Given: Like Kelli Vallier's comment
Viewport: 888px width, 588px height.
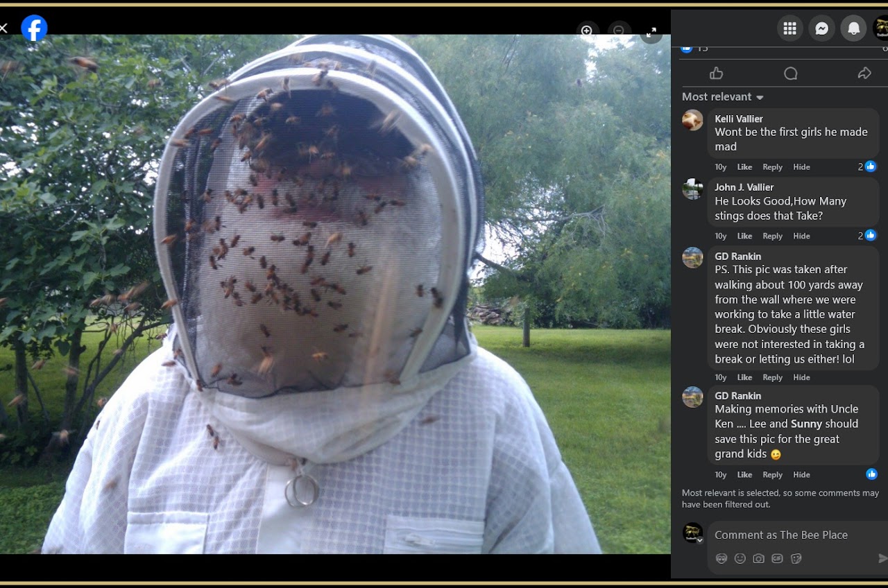Looking at the screenshot, I should click(x=744, y=167).
